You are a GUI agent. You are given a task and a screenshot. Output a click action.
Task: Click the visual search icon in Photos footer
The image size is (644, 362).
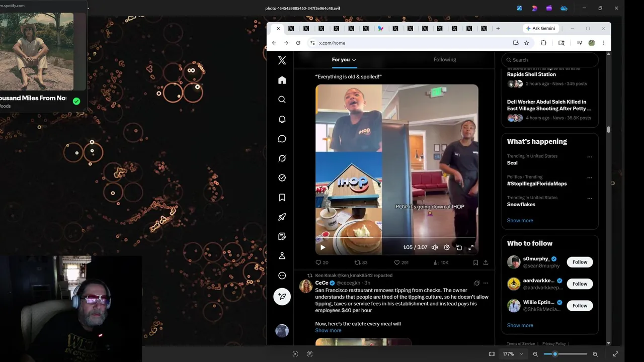point(295,354)
